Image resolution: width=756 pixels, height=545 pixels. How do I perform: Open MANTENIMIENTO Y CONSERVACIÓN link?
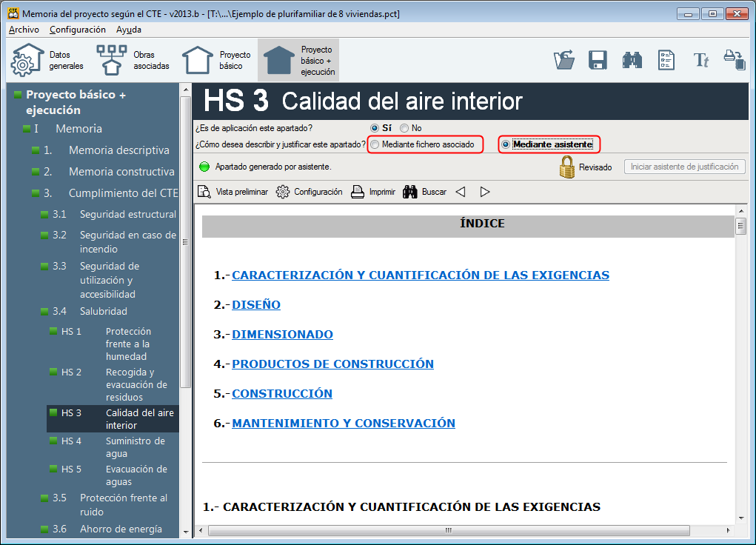(344, 423)
